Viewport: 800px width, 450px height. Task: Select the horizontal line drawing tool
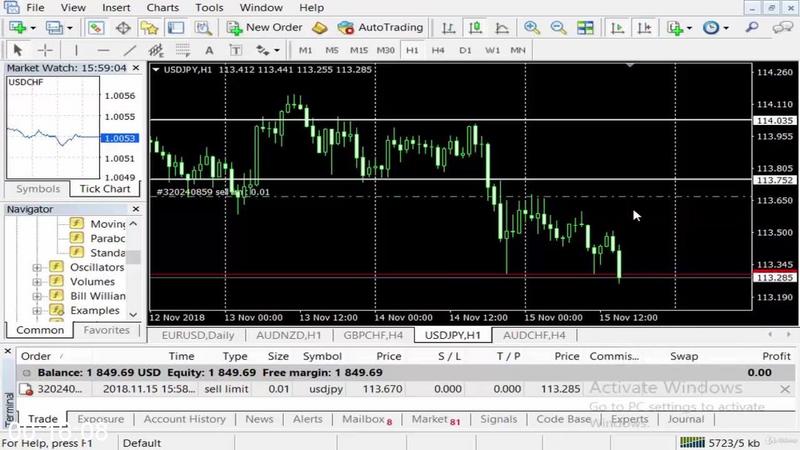click(104, 50)
